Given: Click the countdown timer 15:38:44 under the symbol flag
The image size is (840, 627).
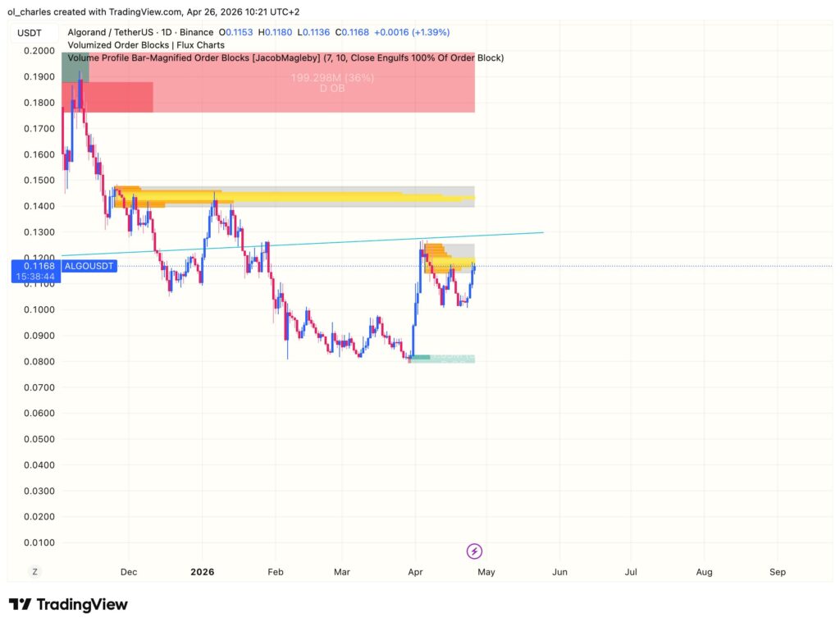Looking at the screenshot, I should (x=34, y=276).
